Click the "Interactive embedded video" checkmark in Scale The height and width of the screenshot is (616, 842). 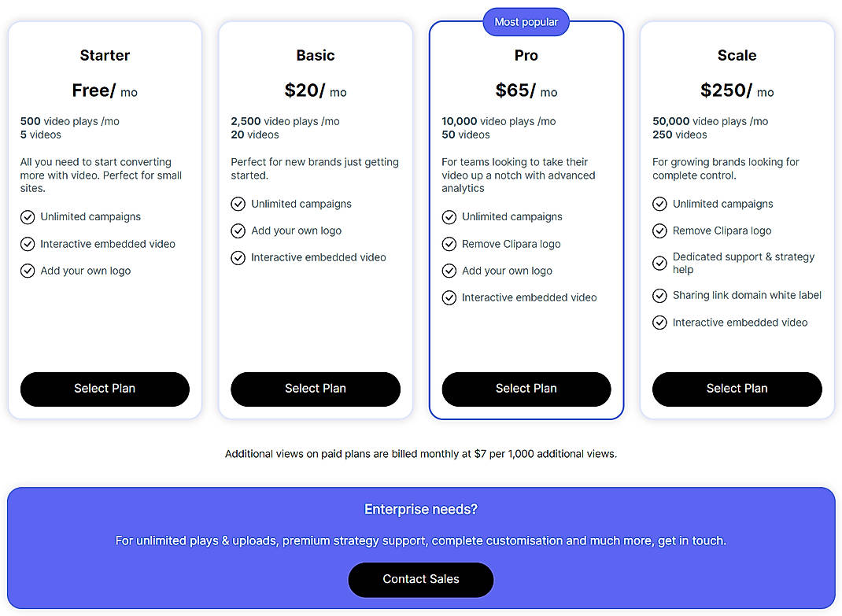point(659,323)
